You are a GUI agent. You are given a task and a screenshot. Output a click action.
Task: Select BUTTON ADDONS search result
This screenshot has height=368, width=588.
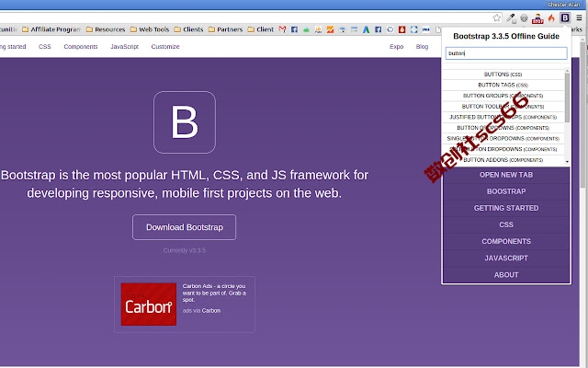tap(503, 160)
